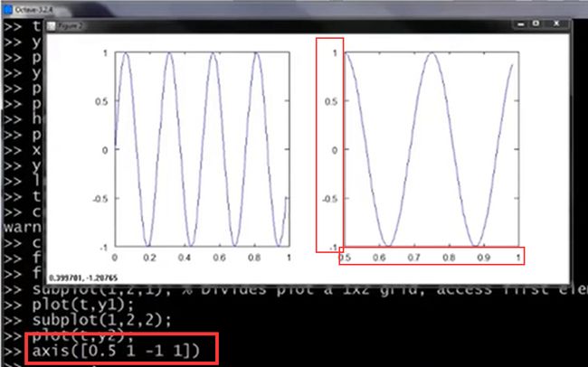Screen dimensions: 588x367
Task: Click the 0.9 x-axis label of right plot
Action: point(484,258)
